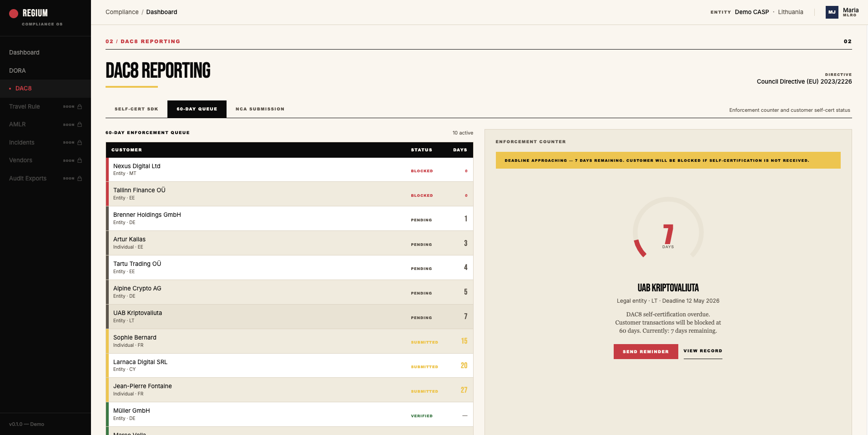Screen dimensions: 868x435
Task: Switch to the 60-Day Queue tab
Action: point(197,109)
